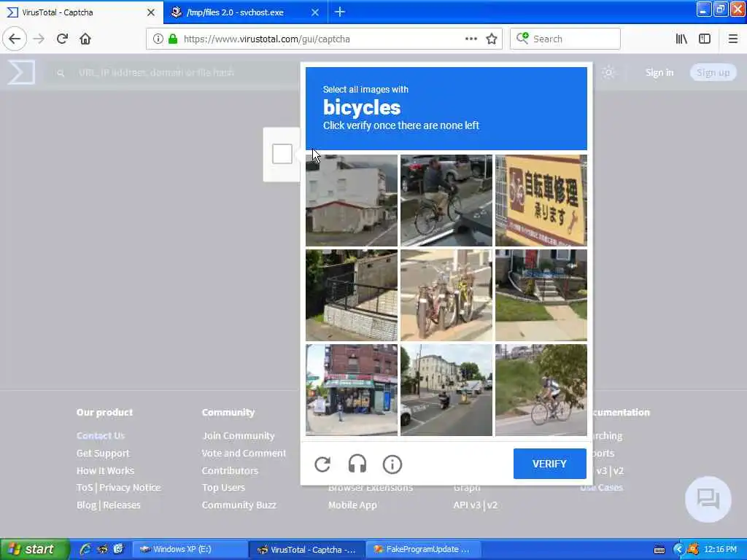
Task: Select the tile with house steps and lawn
Action: click(541, 295)
